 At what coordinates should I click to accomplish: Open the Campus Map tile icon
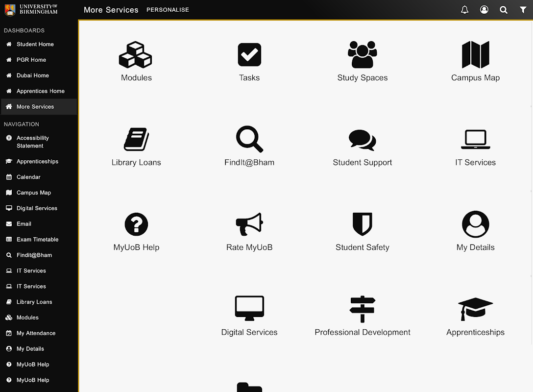tap(476, 55)
